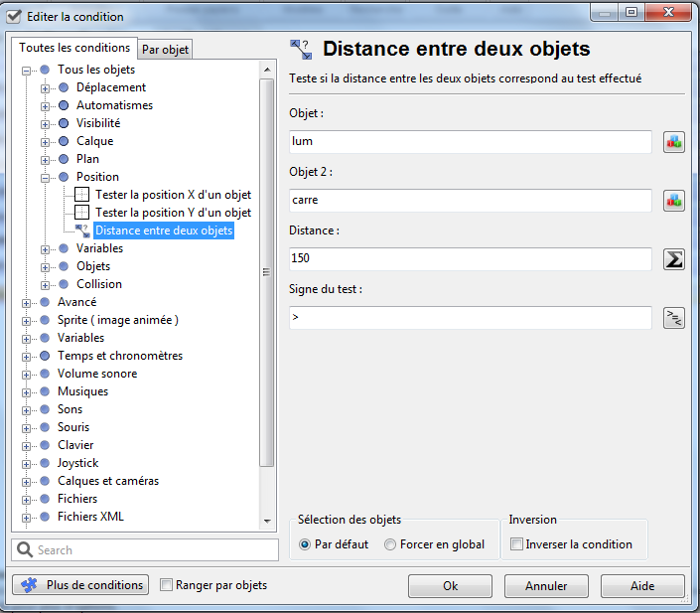
Task: Select Calques et caméras category label
Action: [108, 481]
